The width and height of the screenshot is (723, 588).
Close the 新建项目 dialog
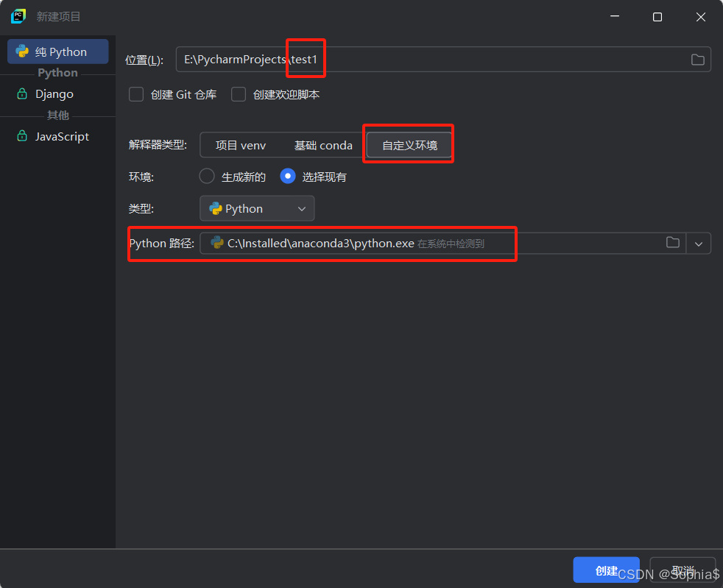(x=700, y=17)
